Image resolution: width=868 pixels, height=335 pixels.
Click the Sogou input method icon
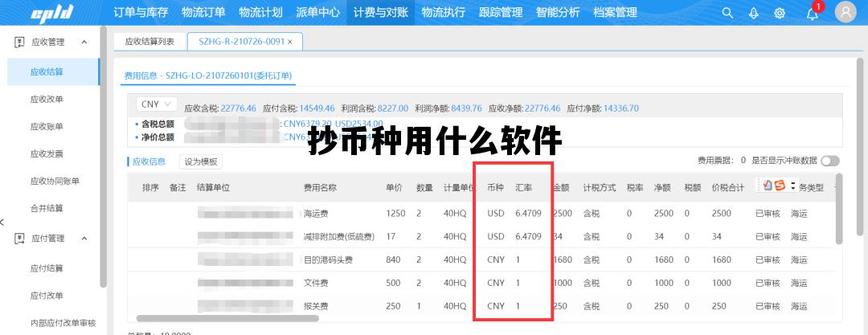pos(780,186)
